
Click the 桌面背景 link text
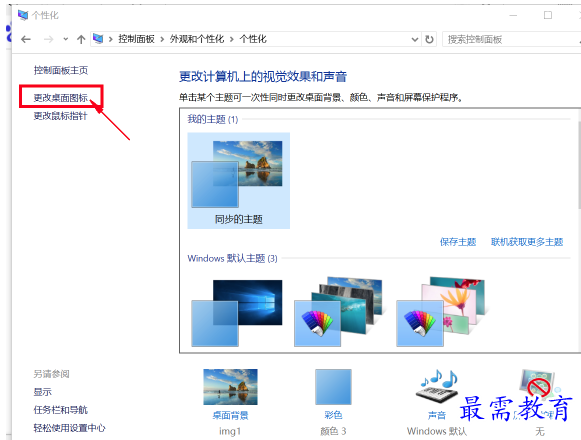230,415
